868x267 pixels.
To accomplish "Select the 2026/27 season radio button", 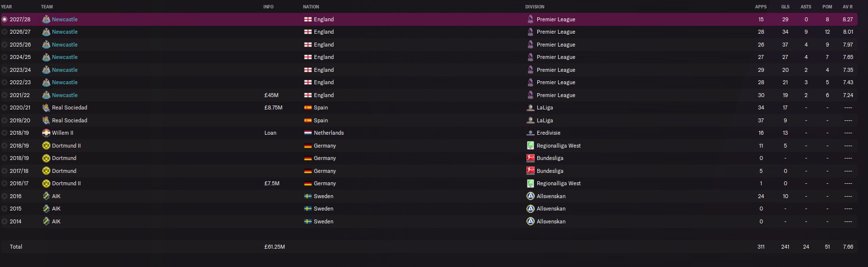I will pyautogui.click(x=4, y=32).
